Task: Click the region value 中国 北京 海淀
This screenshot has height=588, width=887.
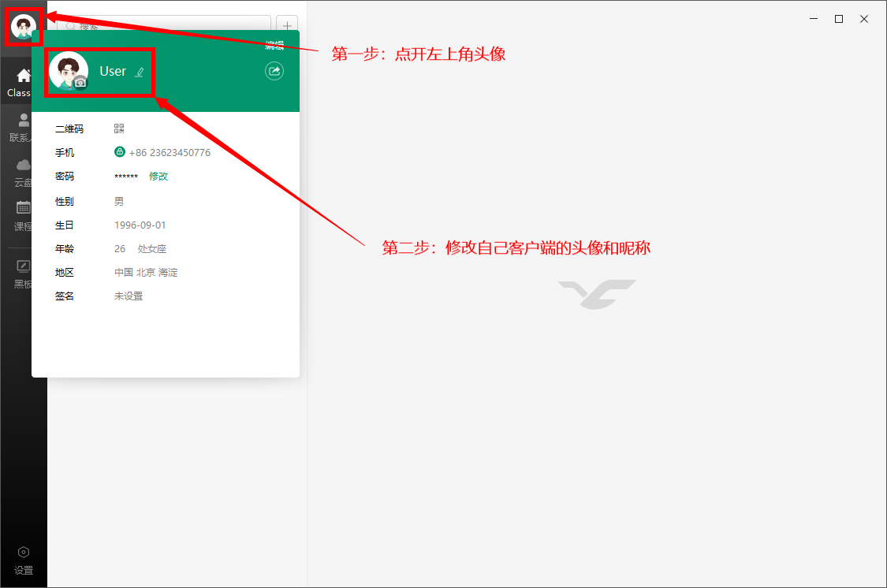Action: (x=146, y=273)
